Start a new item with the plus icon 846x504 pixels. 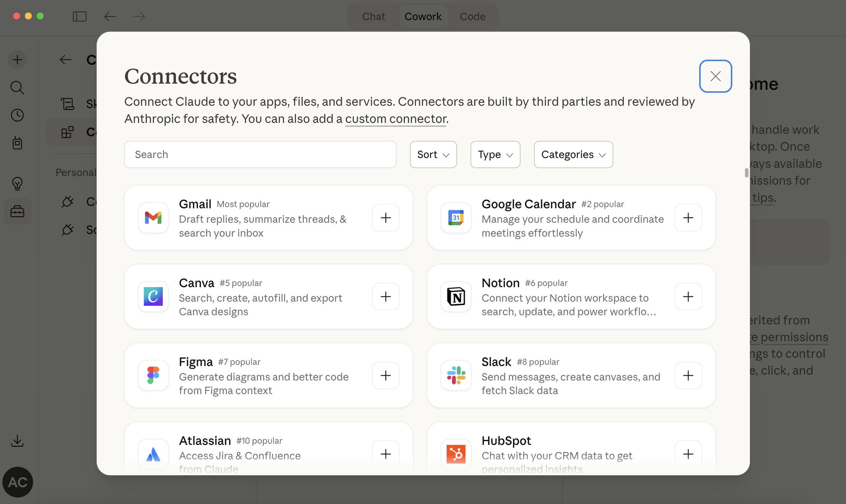17,60
